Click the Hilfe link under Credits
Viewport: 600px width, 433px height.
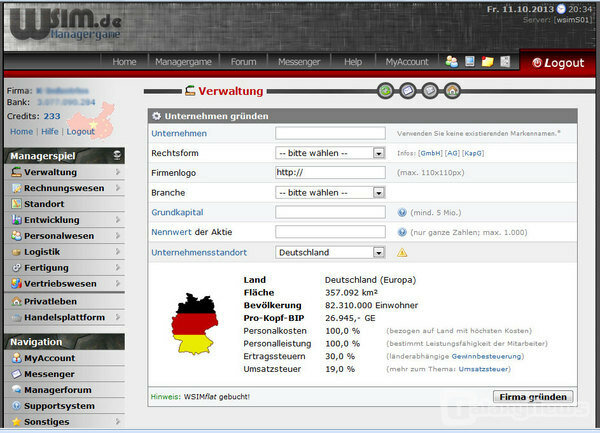pos(50,132)
